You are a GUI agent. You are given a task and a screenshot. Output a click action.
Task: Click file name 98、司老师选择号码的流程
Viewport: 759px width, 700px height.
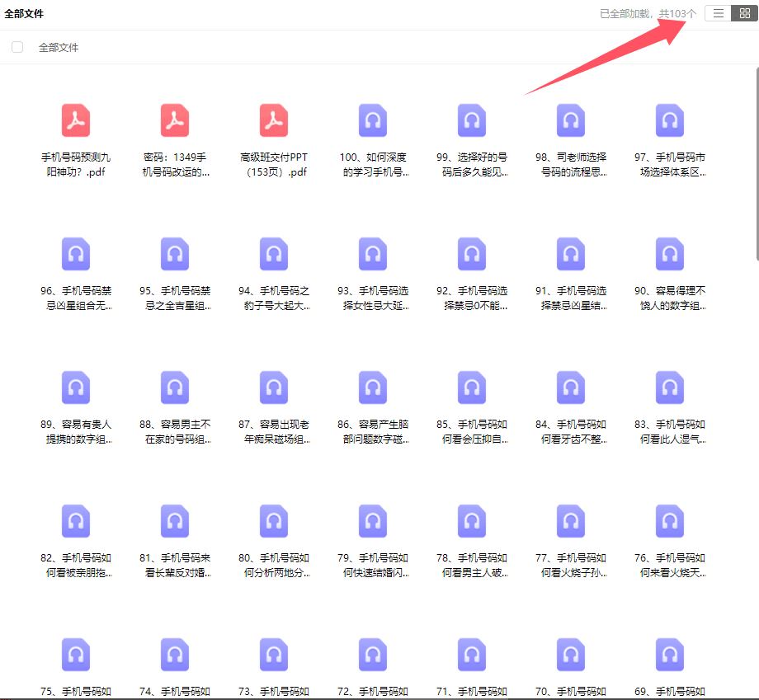pos(571,165)
